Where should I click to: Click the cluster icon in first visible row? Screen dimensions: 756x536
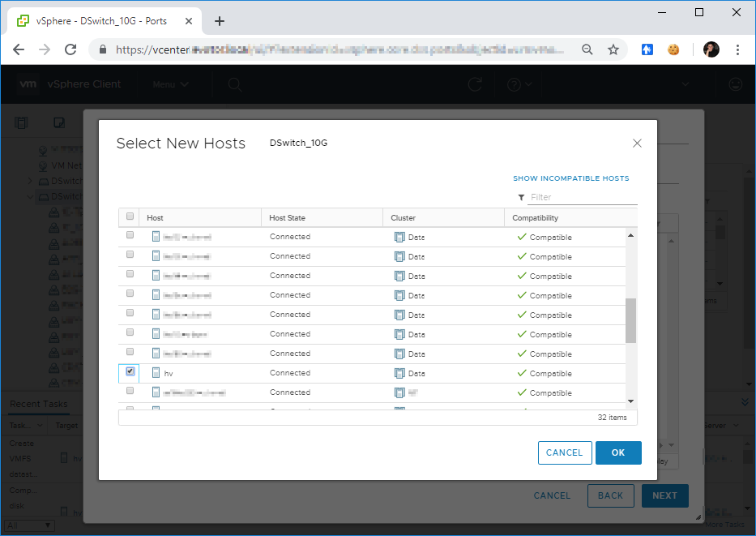coord(399,237)
